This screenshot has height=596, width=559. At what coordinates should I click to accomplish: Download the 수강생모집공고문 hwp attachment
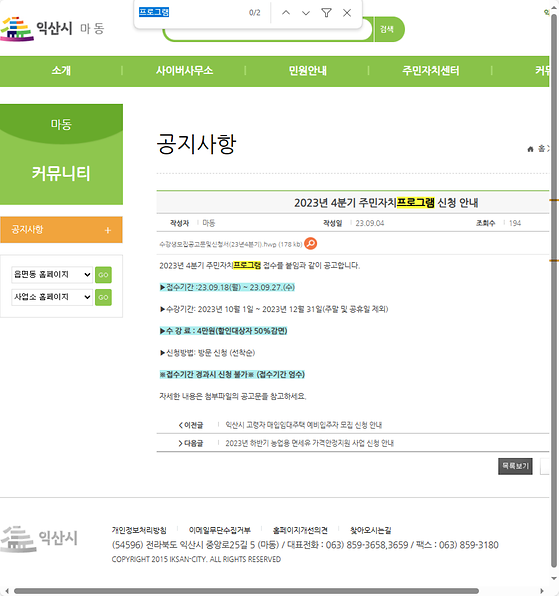(x=230, y=244)
